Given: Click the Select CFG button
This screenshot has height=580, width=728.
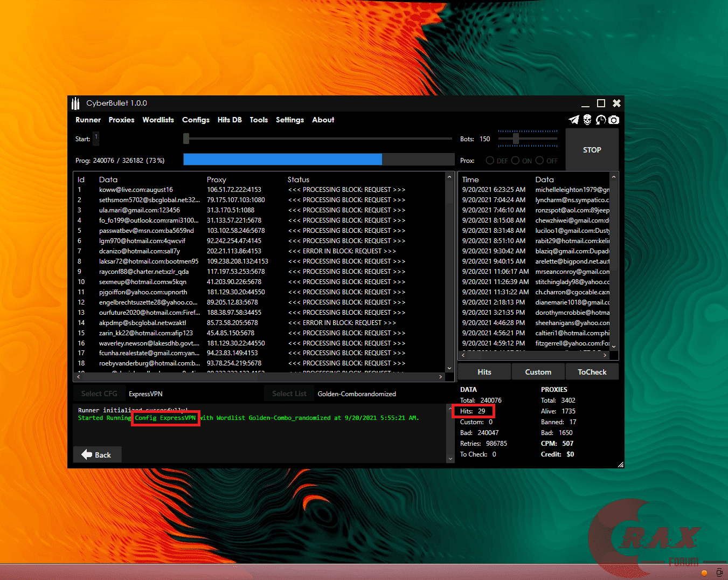Looking at the screenshot, I should [99, 393].
